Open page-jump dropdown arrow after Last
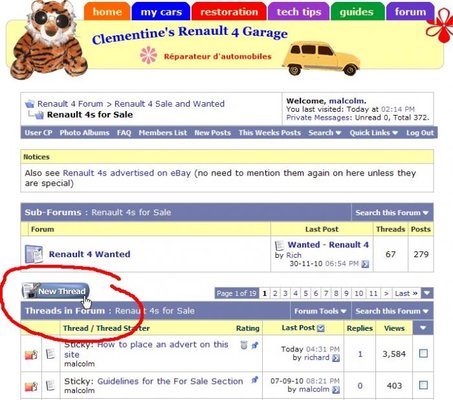 (x=427, y=293)
